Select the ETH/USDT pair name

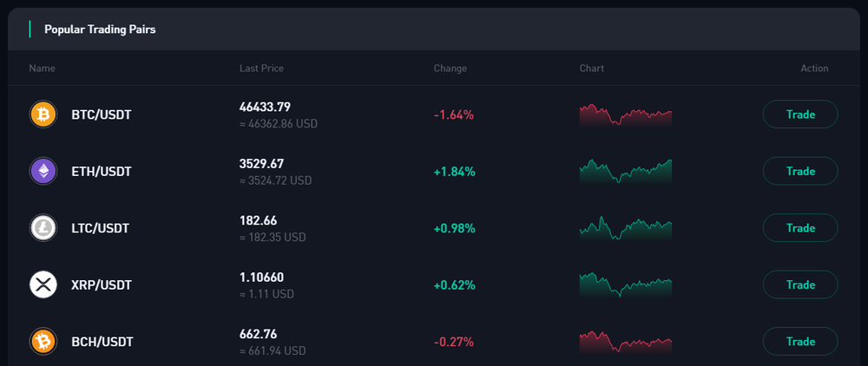(102, 172)
